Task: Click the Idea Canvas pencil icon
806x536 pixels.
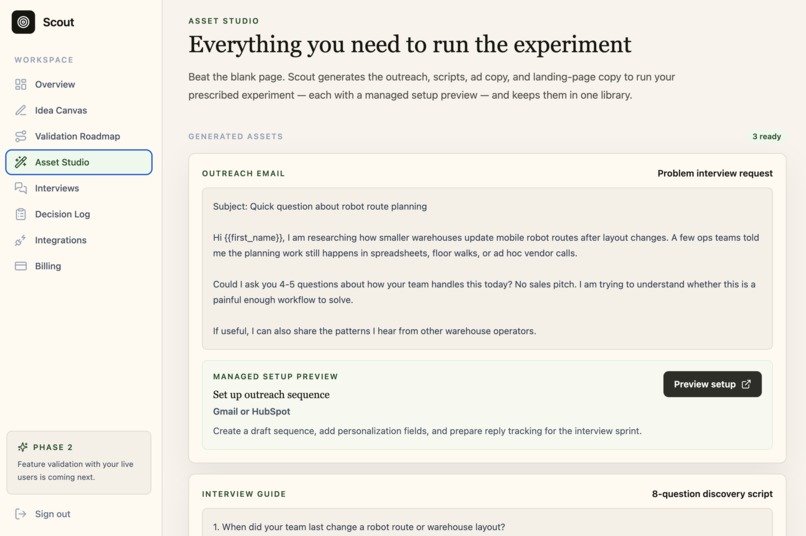Action: coord(21,110)
